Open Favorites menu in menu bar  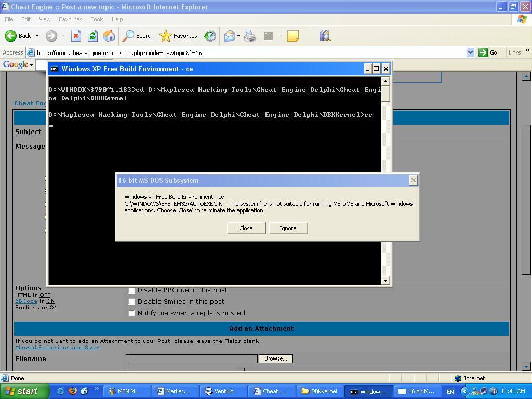[70, 19]
